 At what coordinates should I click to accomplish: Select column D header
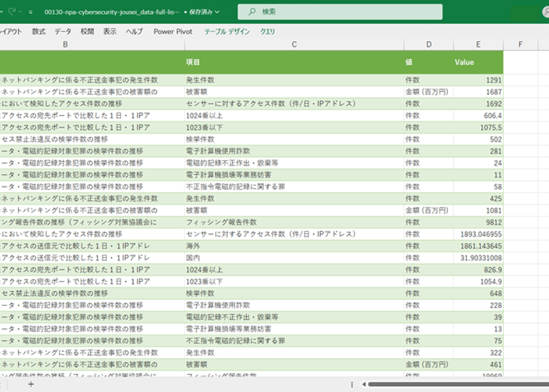tap(428, 45)
